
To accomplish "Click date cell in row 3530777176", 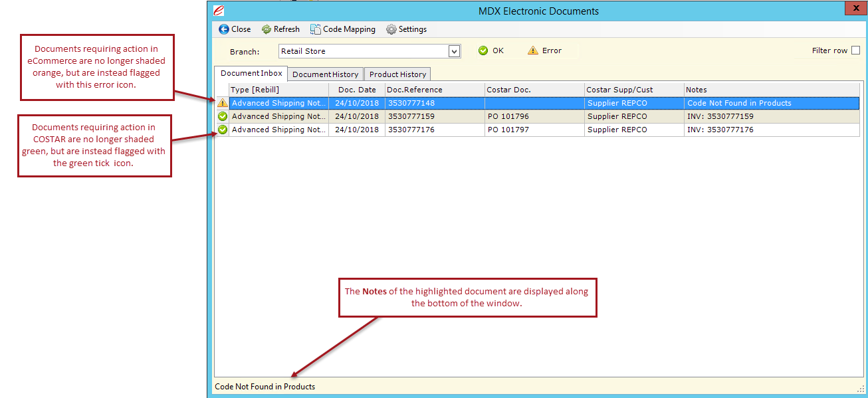I will coord(357,130).
